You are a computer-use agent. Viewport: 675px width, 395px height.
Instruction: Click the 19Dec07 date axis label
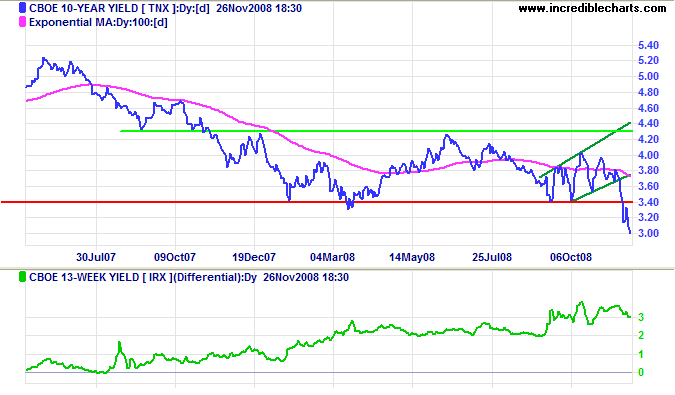coord(254,257)
